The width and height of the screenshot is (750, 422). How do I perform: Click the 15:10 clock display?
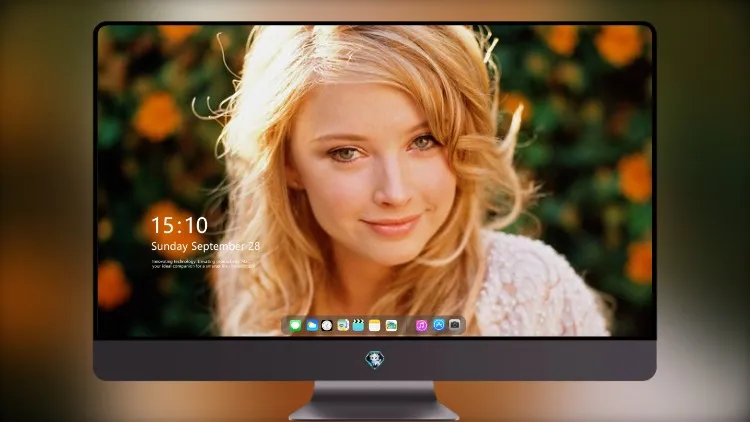179,225
